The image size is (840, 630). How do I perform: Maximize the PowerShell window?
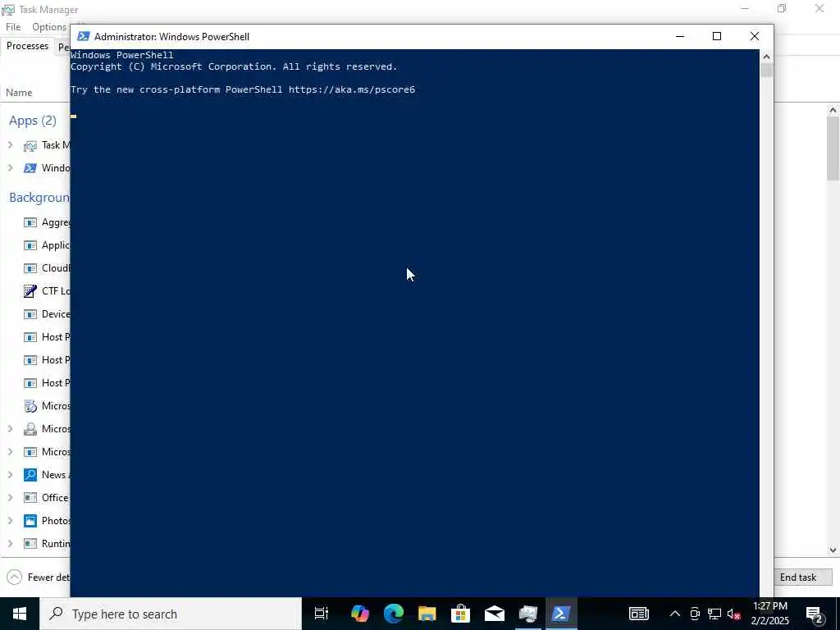pos(717,36)
